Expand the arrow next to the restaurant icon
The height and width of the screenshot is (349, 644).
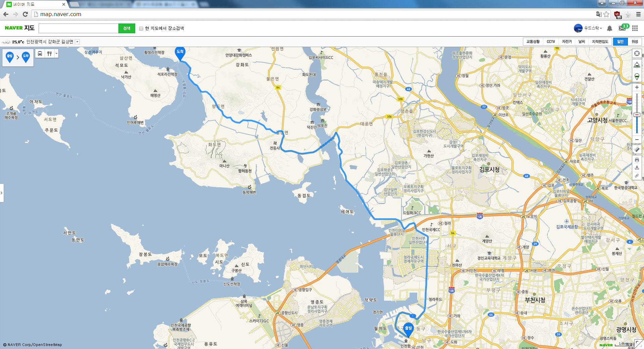click(56, 54)
